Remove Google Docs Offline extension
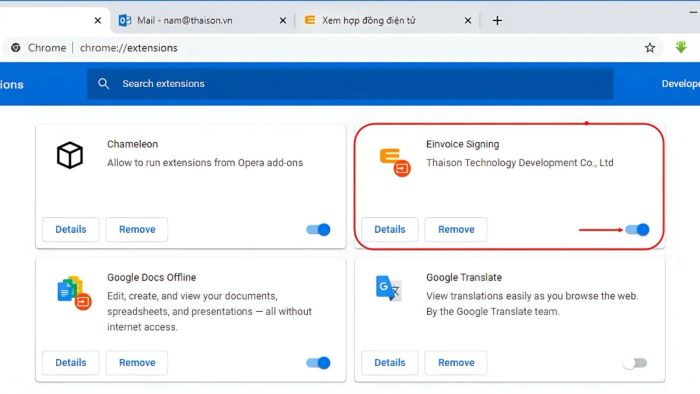This screenshot has width=700, height=394. (137, 363)
